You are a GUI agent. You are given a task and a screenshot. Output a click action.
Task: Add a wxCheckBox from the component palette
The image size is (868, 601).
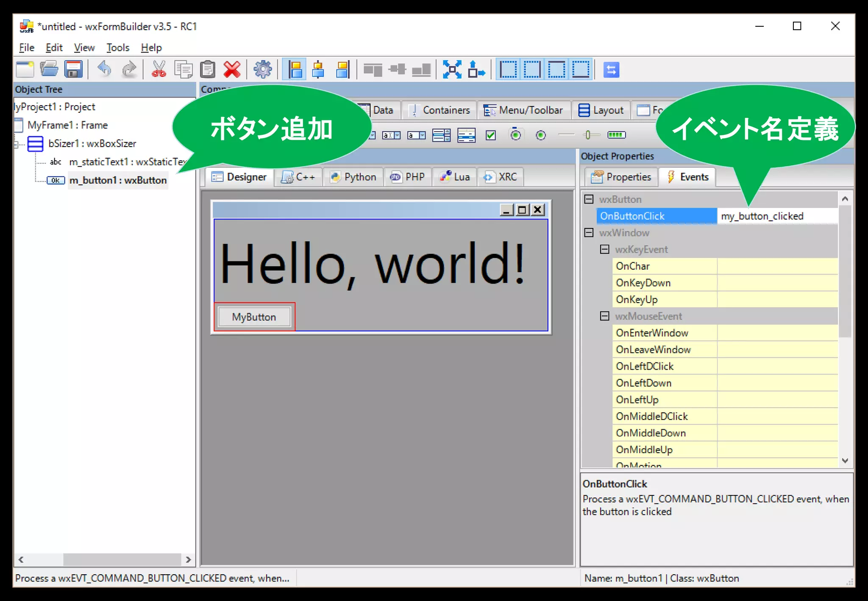(491, 135)
